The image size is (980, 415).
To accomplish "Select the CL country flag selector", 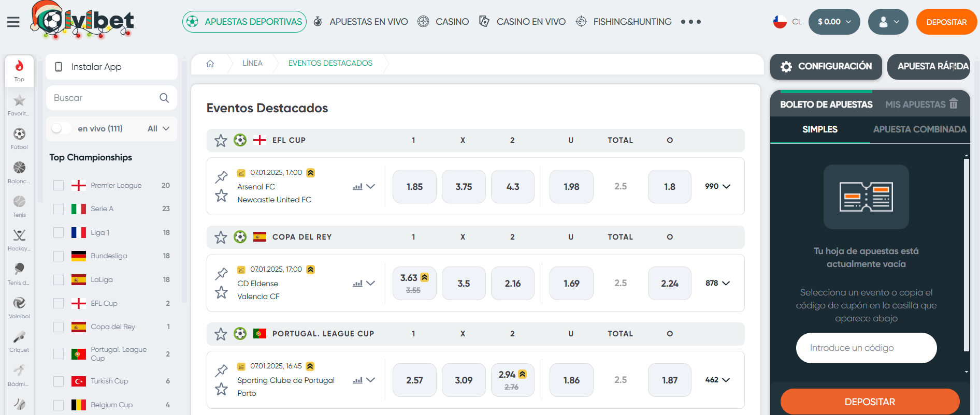I will (x=787, y=22).
